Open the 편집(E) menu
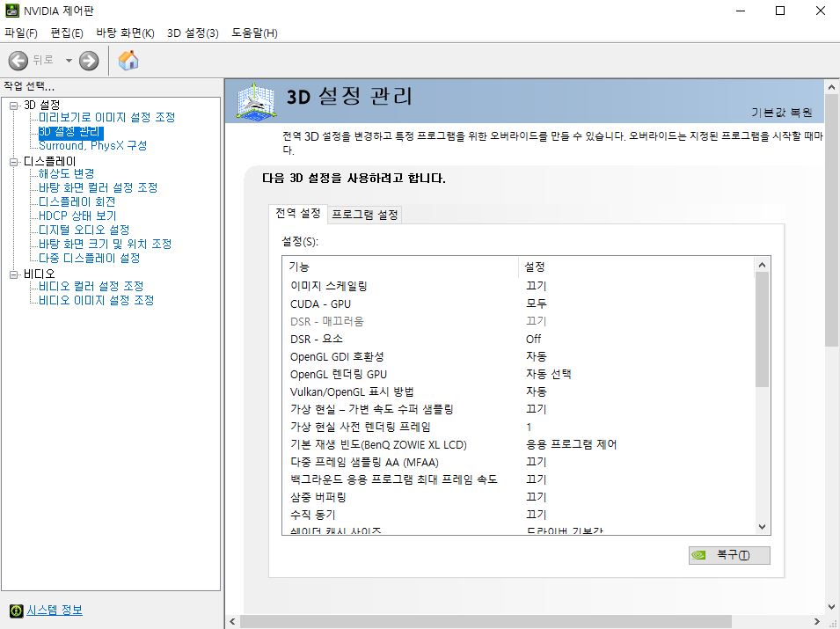This screenshot has height=629, width=840. pyautogui.click(x=67, y=33)
